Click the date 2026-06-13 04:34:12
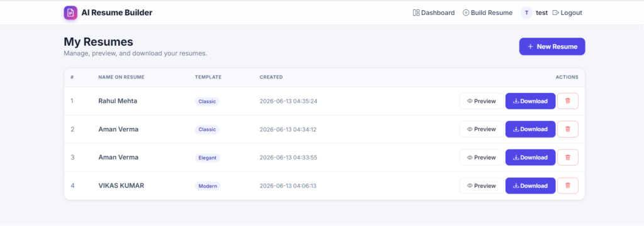 pos(288,129)
